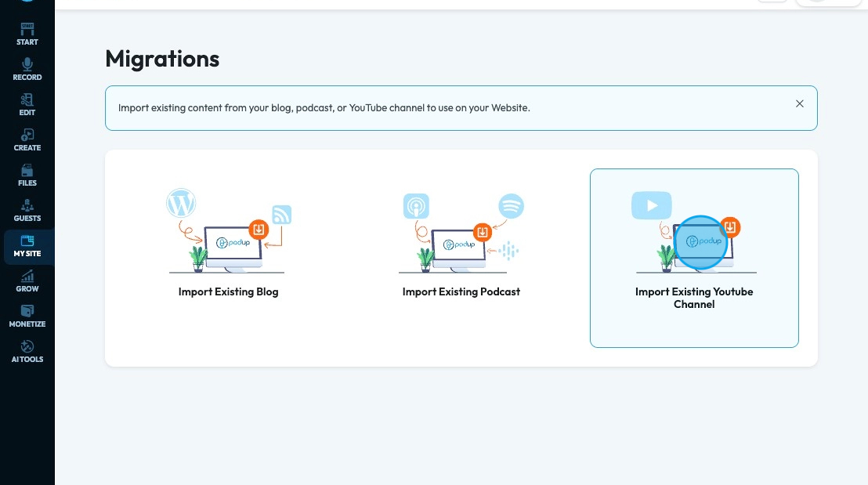Go to the Edit sidebar item
This screenshot has height=485, width=868.
[x=27, y=105]
